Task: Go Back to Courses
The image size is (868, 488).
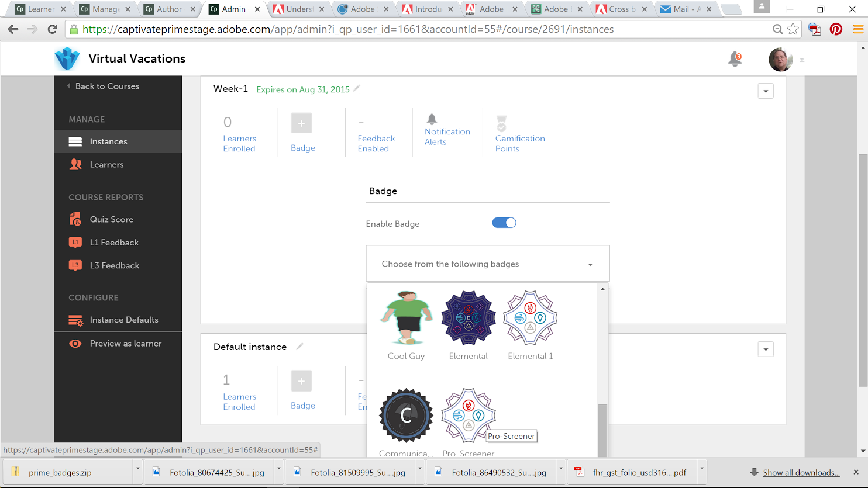Action: click(x=106, y=86)
